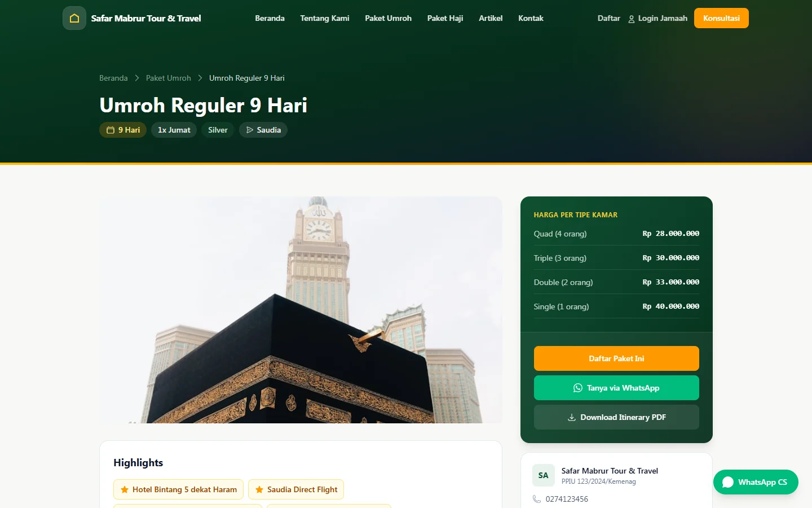Open the Tentang Kami menu item
812x508 pixels.
tap(325, 18)
